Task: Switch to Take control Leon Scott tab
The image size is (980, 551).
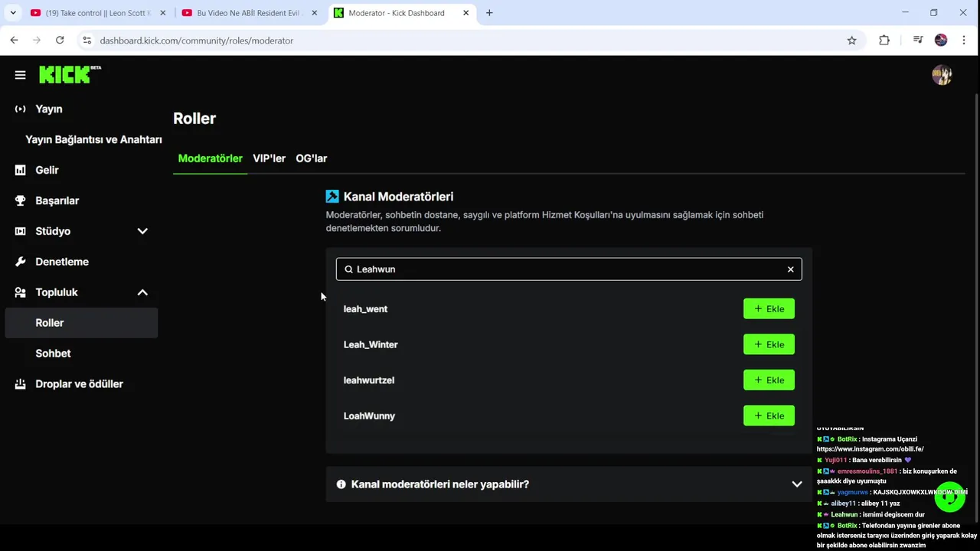Action: (x=99, y=13)
